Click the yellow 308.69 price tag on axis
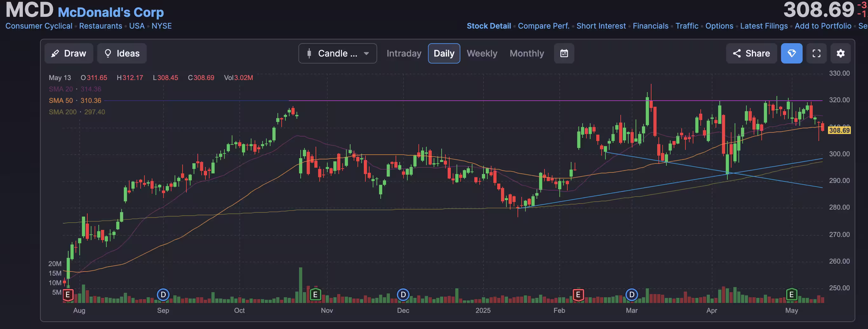This screenshot has width=868, height=329. click(839, 130)
